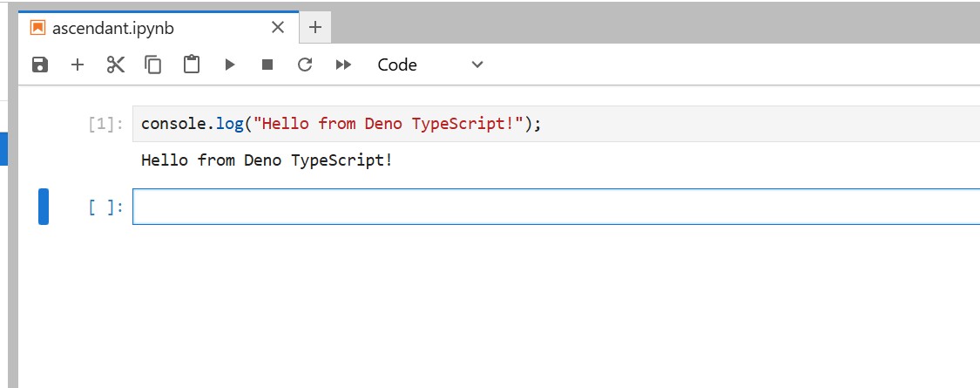Collapse the active cell via blue bar

44,207
